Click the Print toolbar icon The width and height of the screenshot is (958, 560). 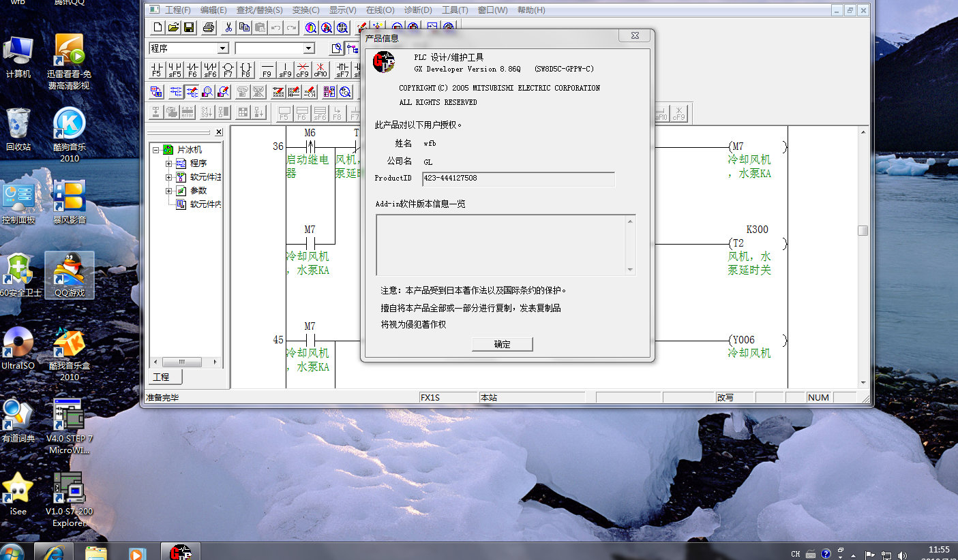click(x=209, y=27)
